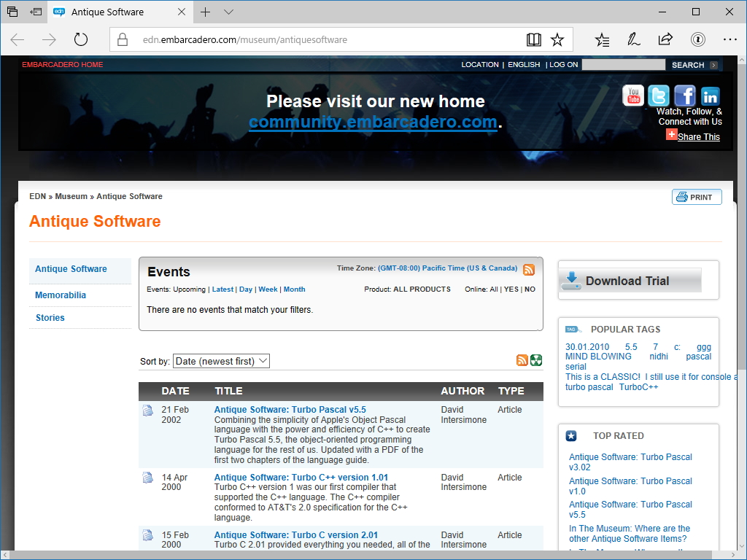Click the star icon on the Top Rated panel
Screen dimensions: 747x560
pos(570,435)
